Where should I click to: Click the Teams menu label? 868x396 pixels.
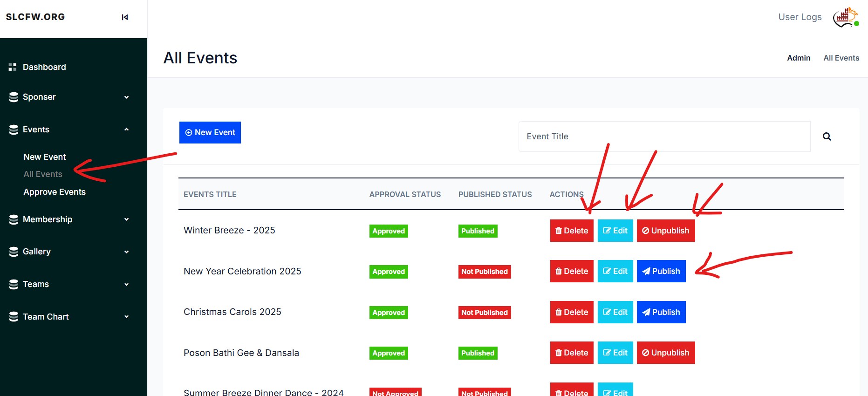36,284
